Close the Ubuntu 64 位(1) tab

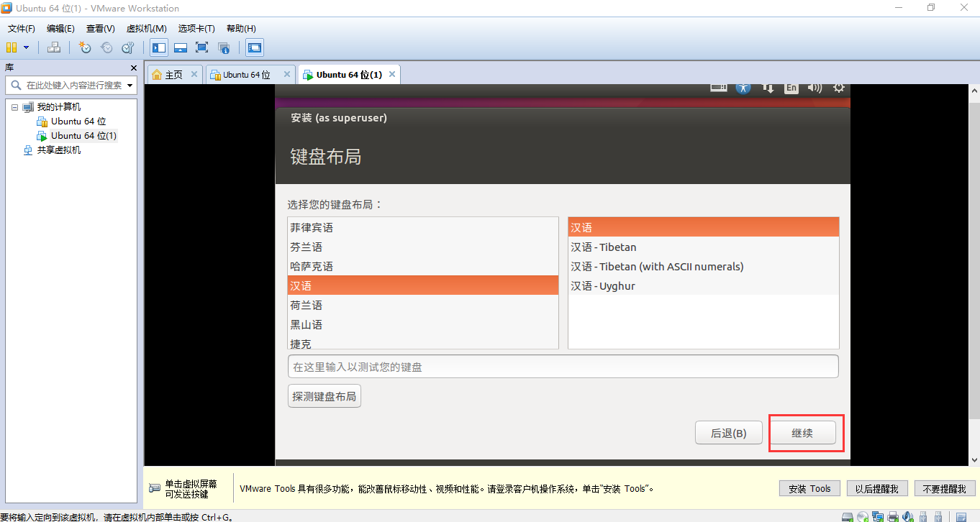pos(392,74)
